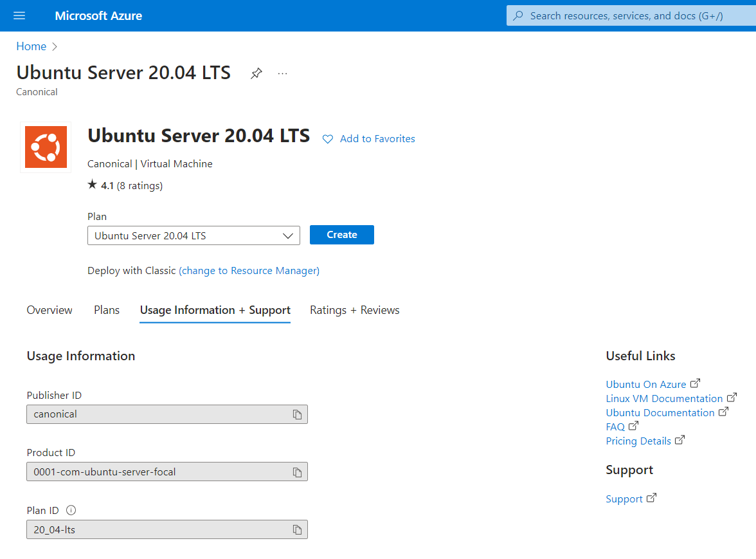Image resolution: width=756 pixels, height=559 pixels.
Task: Click '4.1 (8 ratings)' text
Action: coord(132,186)
